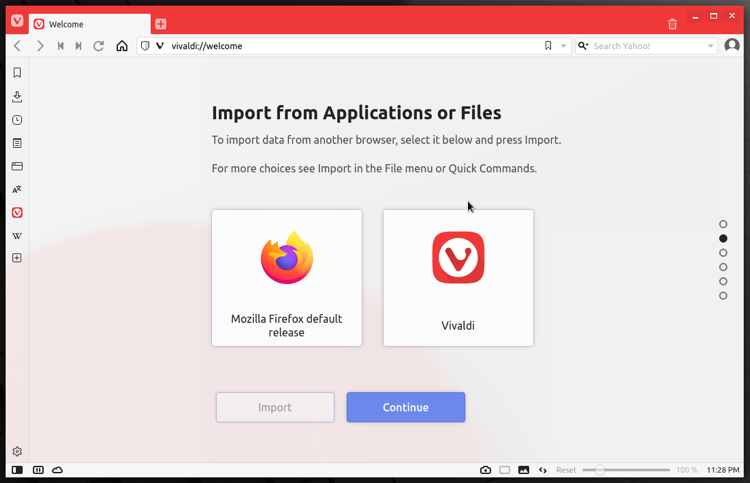750x483 pixels.
Task: Click the clock showing 11:28 PM
Action: [723, 470]
